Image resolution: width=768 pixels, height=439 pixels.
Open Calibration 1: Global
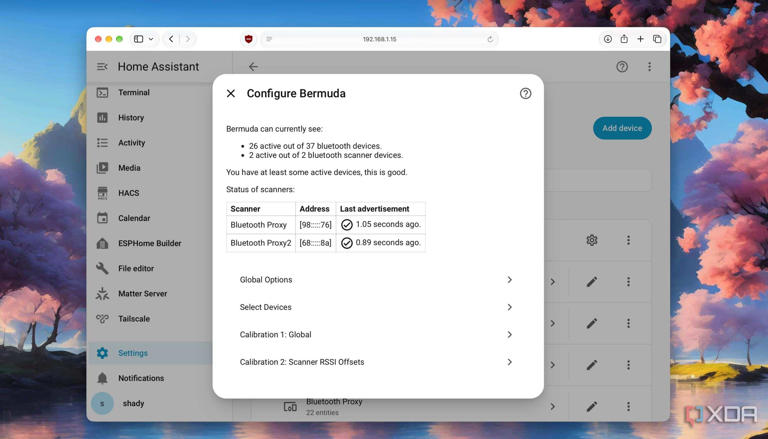(378, 335)
